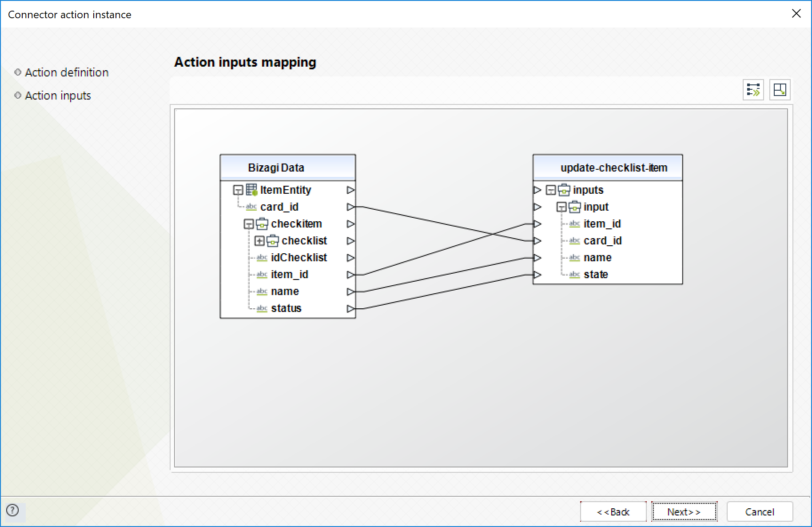Collapse the input node in update-checklist-item
The image size is (812, 527).
coord(561,207)
